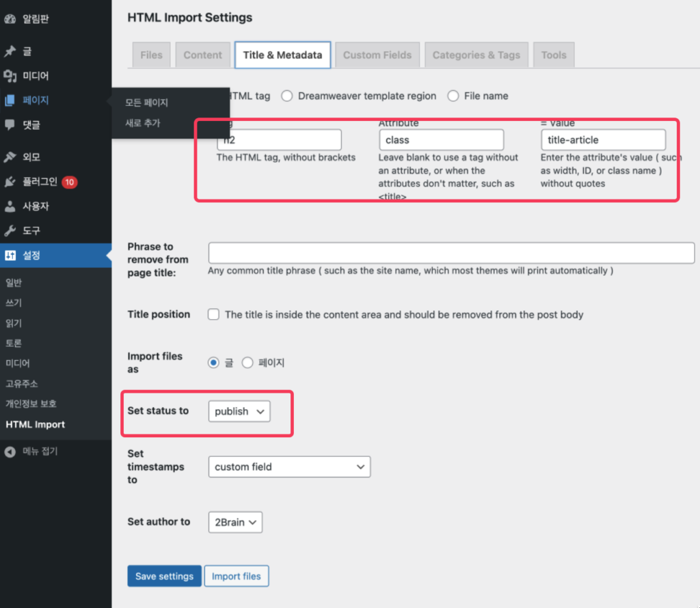Click the Appearance (외모) brush icon
This screenshot has width=700, height=608.
10,157
